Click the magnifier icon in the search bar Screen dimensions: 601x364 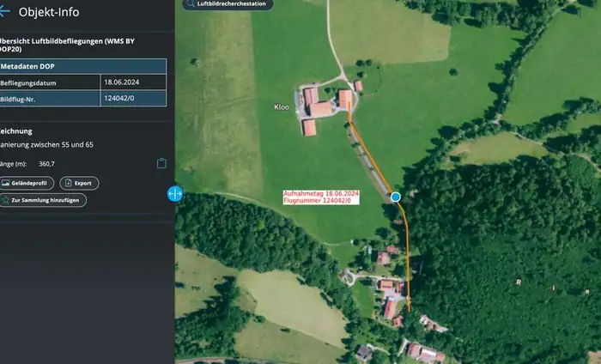tap(189, 4)
